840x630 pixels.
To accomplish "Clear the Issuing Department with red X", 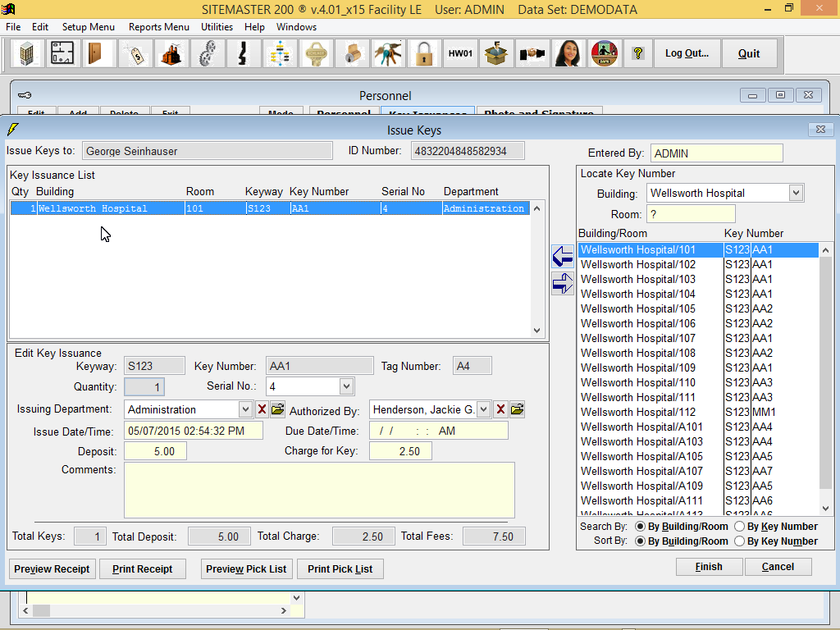I will tap(262, 410).
